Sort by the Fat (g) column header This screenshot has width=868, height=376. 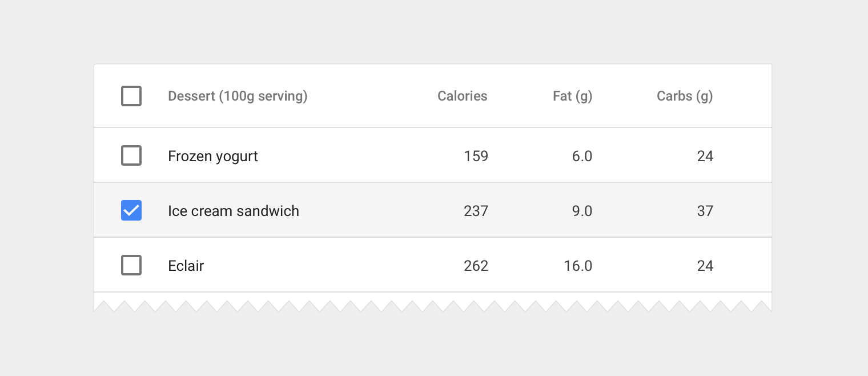click(572, 96)
